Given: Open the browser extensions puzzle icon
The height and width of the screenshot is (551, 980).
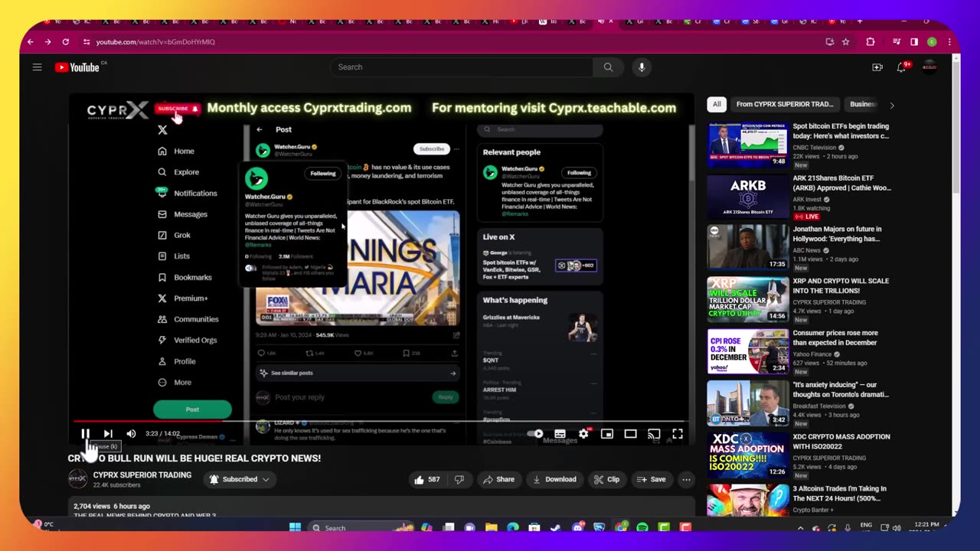Looking at the screenshot, I should [871, 42].
